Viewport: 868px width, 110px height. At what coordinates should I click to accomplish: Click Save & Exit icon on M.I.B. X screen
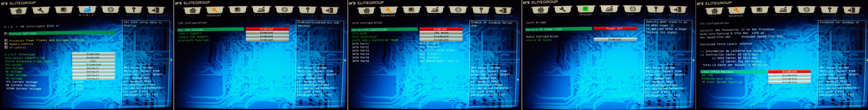point(156,10)
